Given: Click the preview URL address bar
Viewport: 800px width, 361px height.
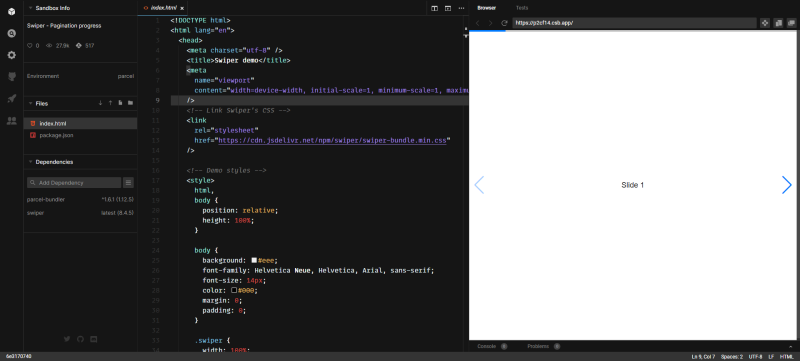Looking at the screenshot, I should (634, 23).
